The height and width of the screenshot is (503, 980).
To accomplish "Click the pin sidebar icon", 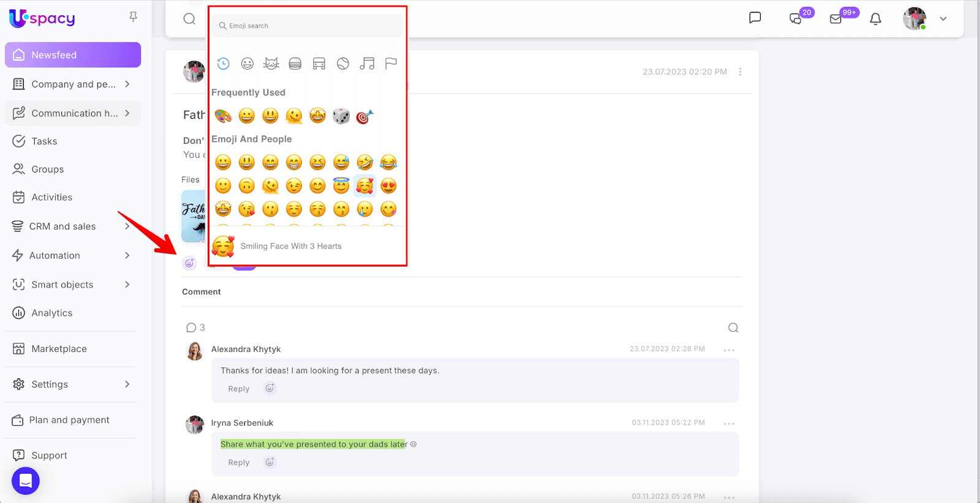I will [133, 17].
